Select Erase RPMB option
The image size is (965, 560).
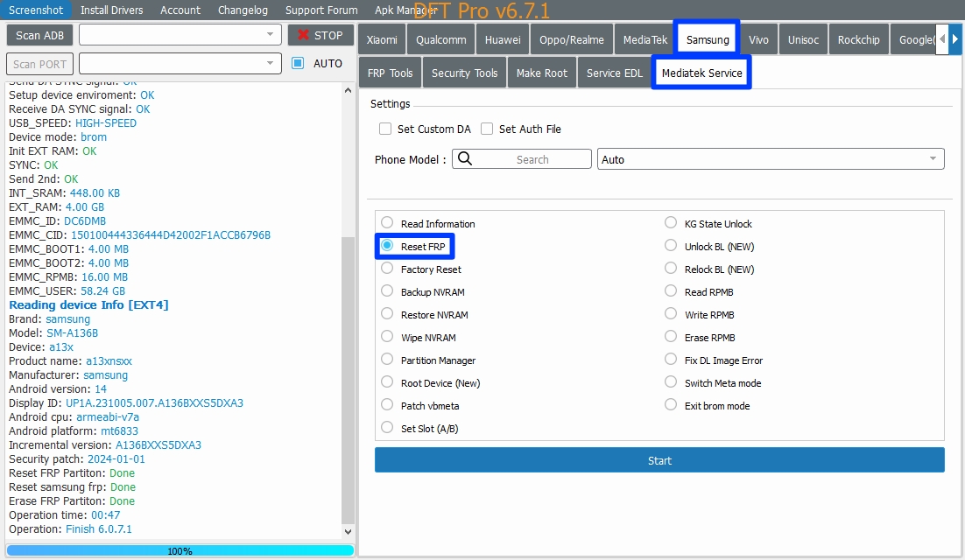[x=671, y=336]
